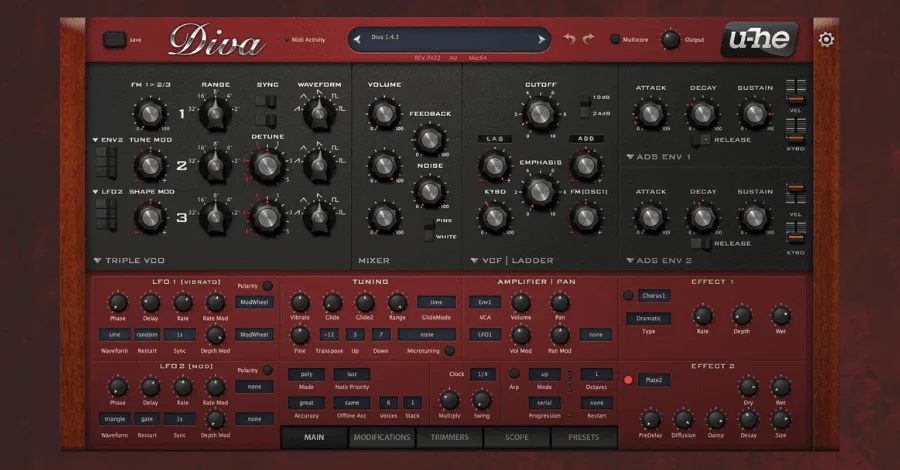Open the Dramatic chorus Type selector
The height and width of the screenshot is (470, 900).
(x=649, y=318)
